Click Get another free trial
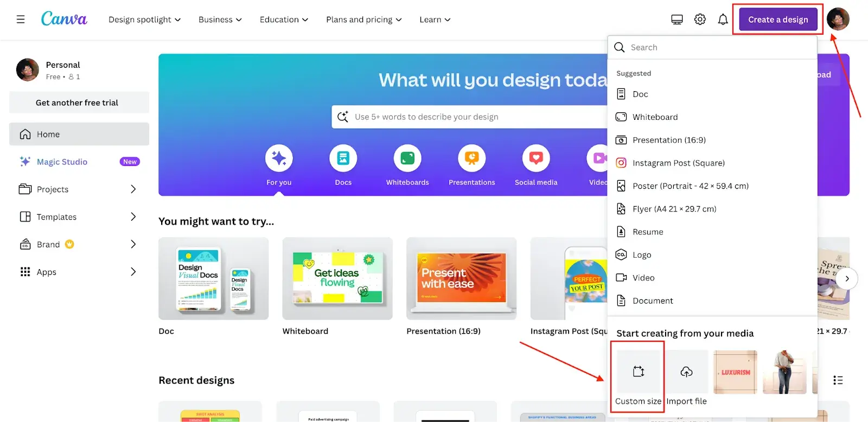The width and height of the screenshot is (868, 422). [x=79, y=103]
